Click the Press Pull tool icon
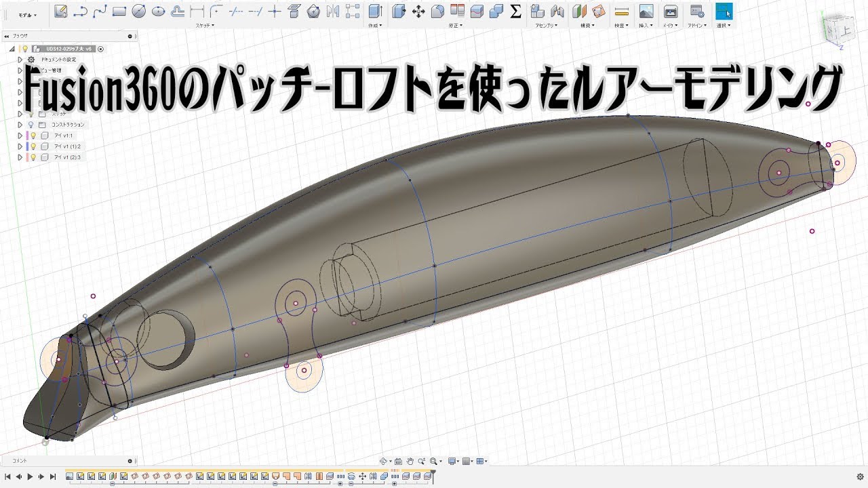 [x=399, y=11]
